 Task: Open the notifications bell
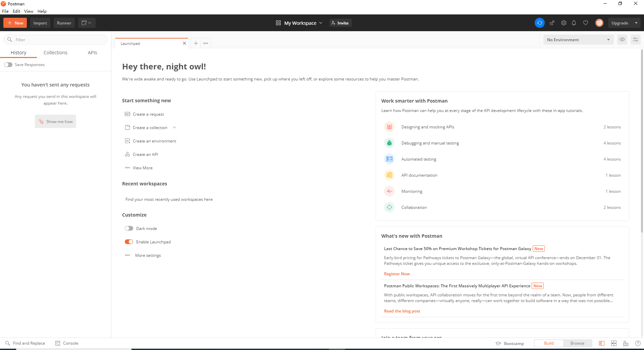[574, 23]
